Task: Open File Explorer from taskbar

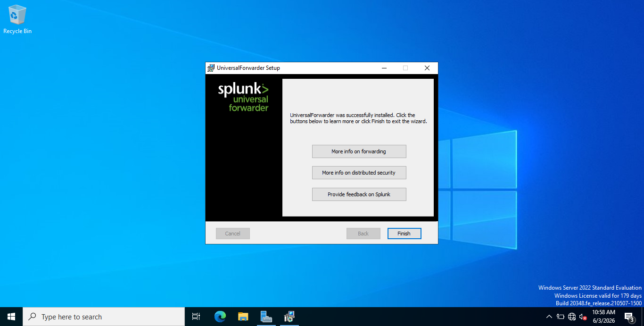Action: pos(243,317)
